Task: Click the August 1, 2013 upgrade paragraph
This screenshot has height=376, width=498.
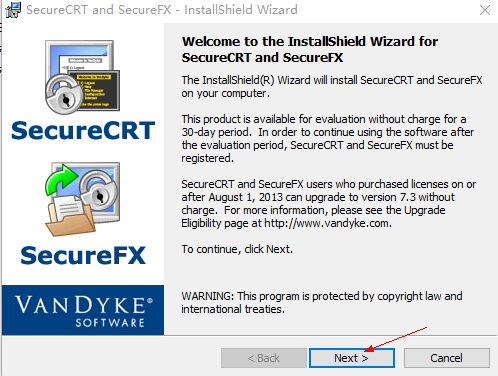Action: [x=329, y=203]
